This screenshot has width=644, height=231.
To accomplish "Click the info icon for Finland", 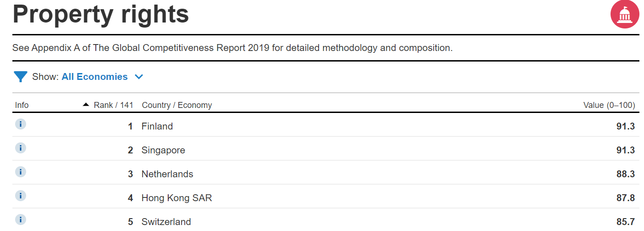I will coord(21,124).
